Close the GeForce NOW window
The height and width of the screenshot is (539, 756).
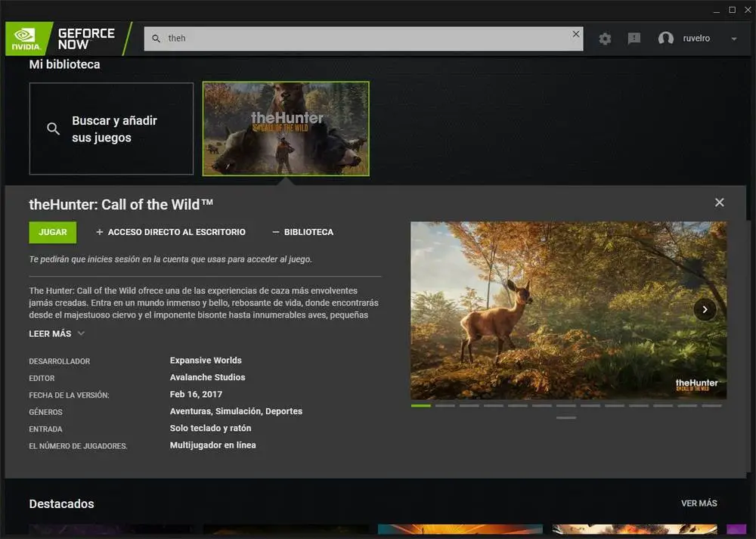point(748,10)
